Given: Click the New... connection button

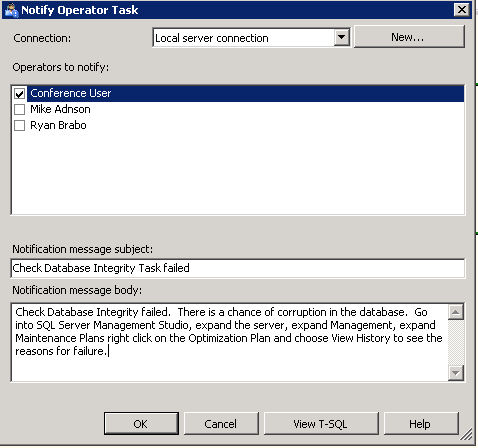Looking at the screenshot, I should coord(409,37).
